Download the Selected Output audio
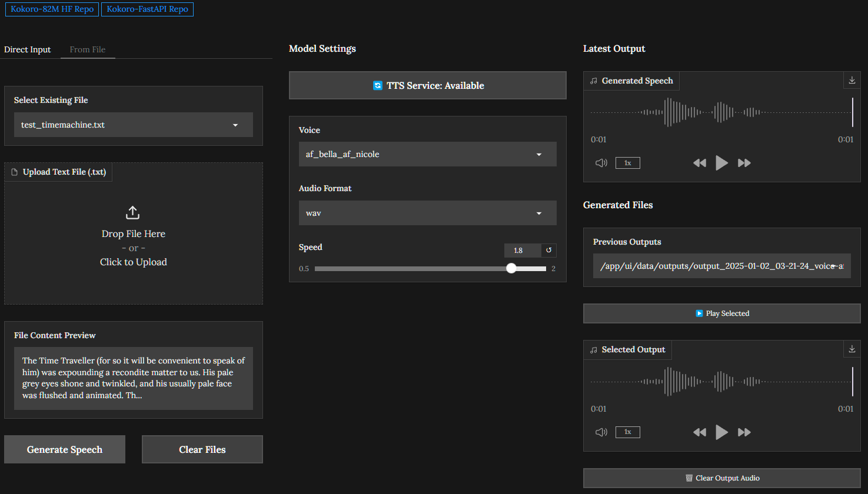 tap(852, 349)
